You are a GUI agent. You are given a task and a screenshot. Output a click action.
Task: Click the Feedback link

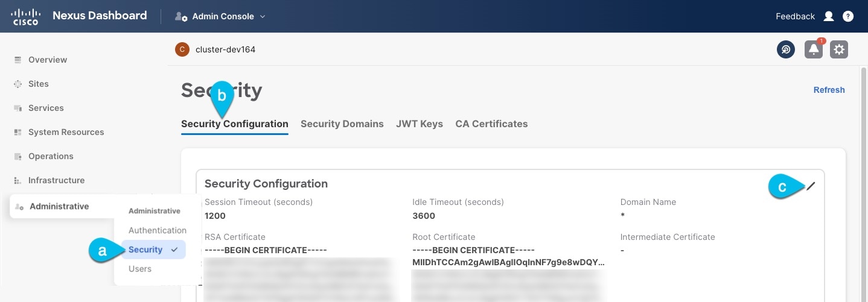796,16
